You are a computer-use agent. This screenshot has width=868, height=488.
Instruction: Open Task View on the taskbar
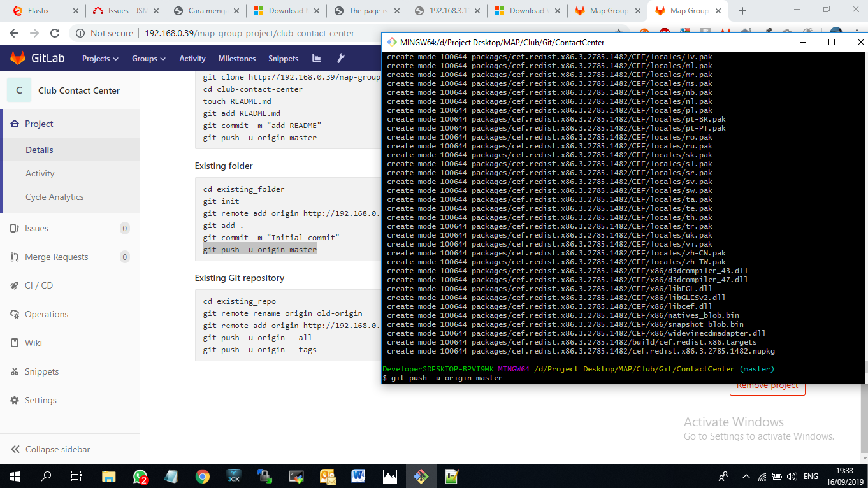(x=76, y=476)
